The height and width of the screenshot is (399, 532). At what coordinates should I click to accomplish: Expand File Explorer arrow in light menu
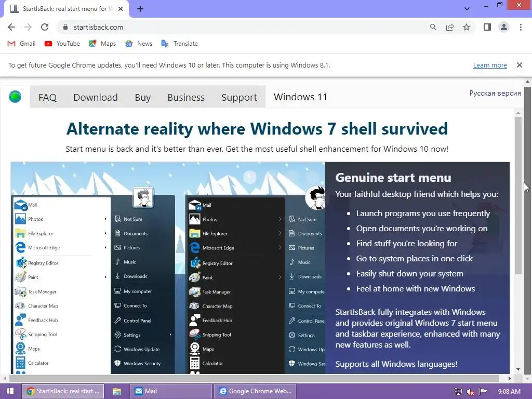105,233
